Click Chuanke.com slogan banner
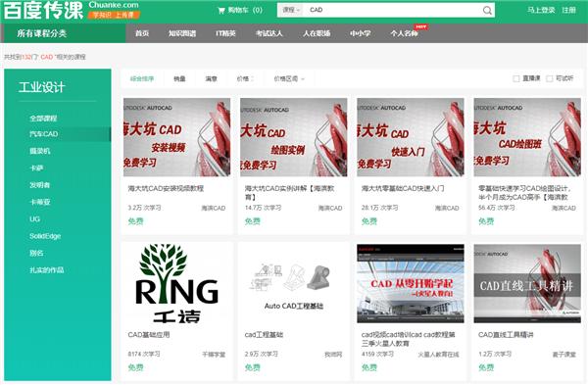588x385 pixels. [x=114, y=15]
